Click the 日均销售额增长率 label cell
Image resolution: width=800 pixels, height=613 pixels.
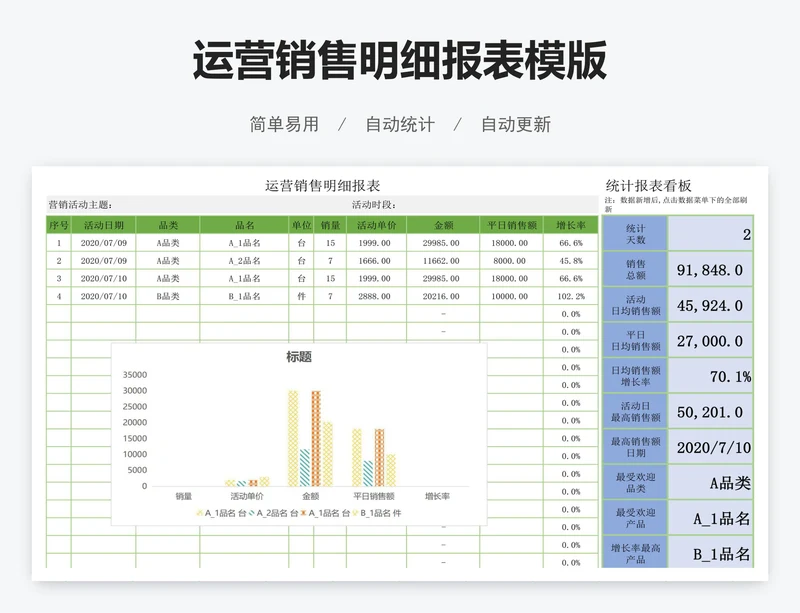635,376
